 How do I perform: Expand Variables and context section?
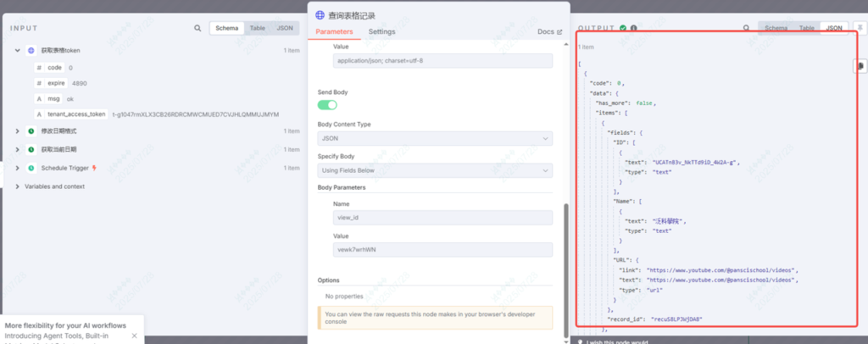18,186
